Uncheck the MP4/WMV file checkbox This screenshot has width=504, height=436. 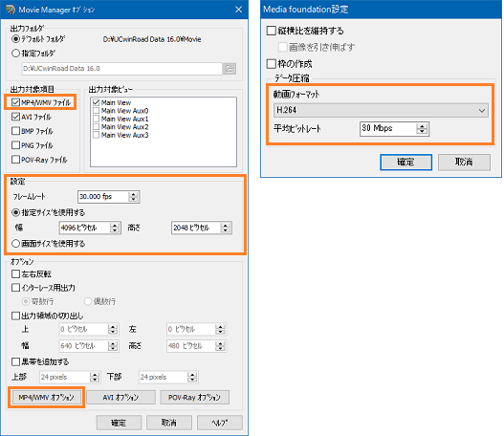(x=15, y=102)
